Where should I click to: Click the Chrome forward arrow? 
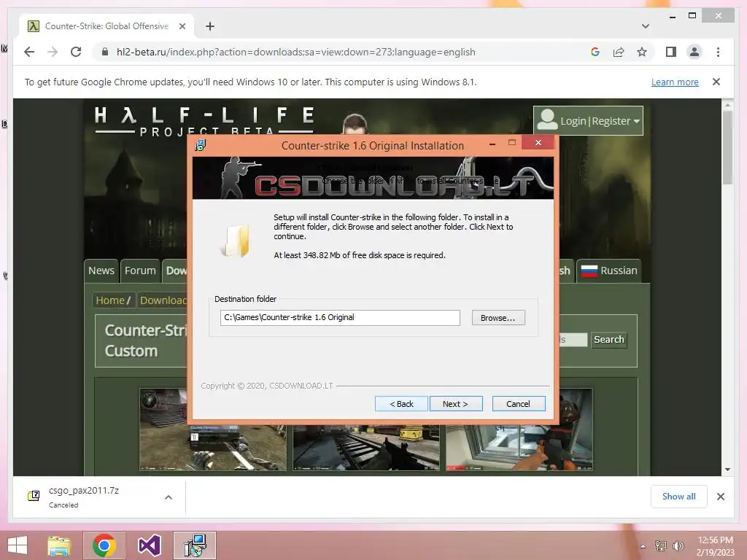53,52
